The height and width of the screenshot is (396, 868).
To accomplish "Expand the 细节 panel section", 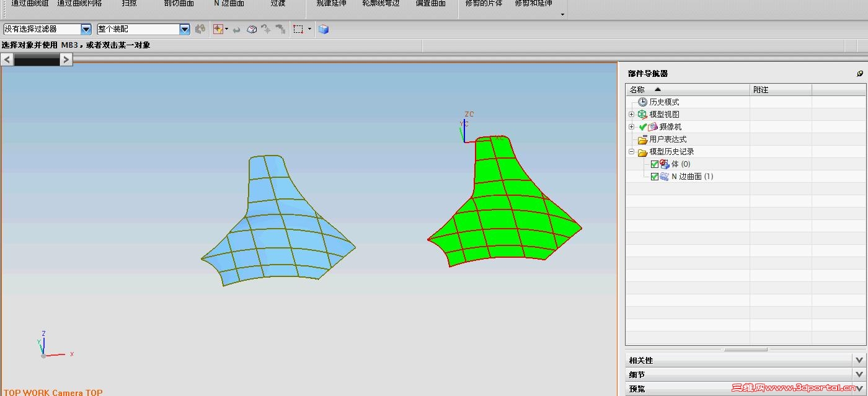I will click(859, 374).
